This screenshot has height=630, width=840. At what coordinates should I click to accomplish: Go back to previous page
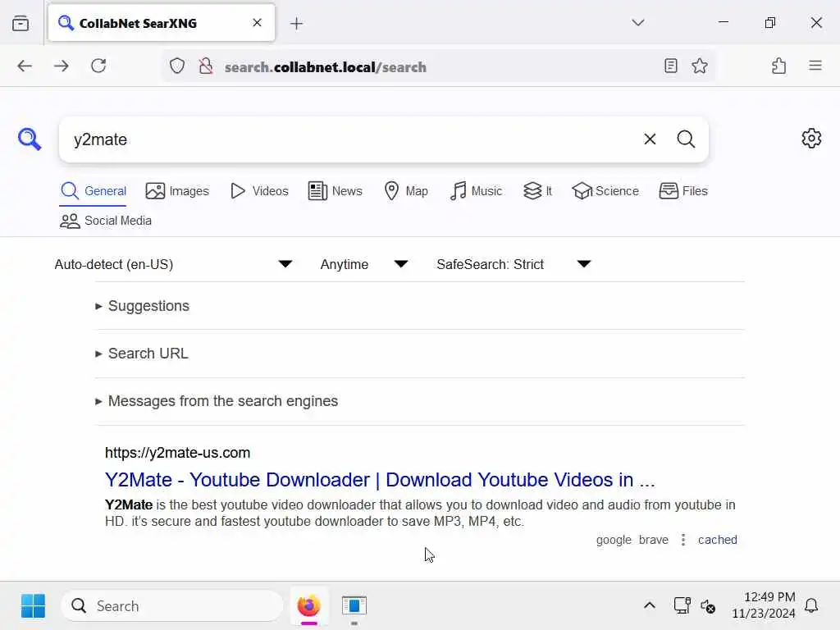click(25, 66)
